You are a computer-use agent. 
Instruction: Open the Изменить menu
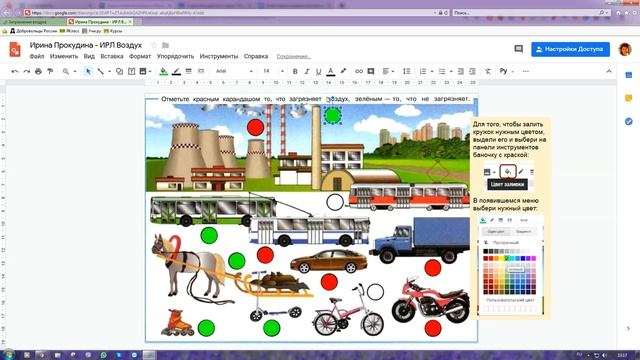tap(64, 56)
